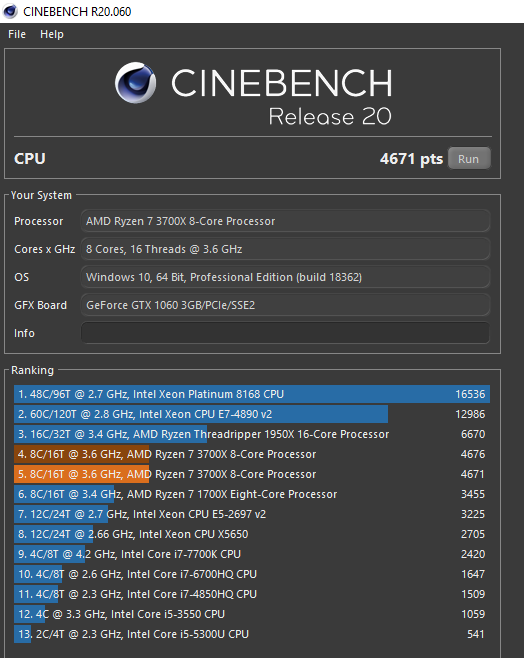This screenshot has height=658, width=524.
Task: Select the Xeon E7-4890 v2 ranking row
Action: tap(252, 414)
